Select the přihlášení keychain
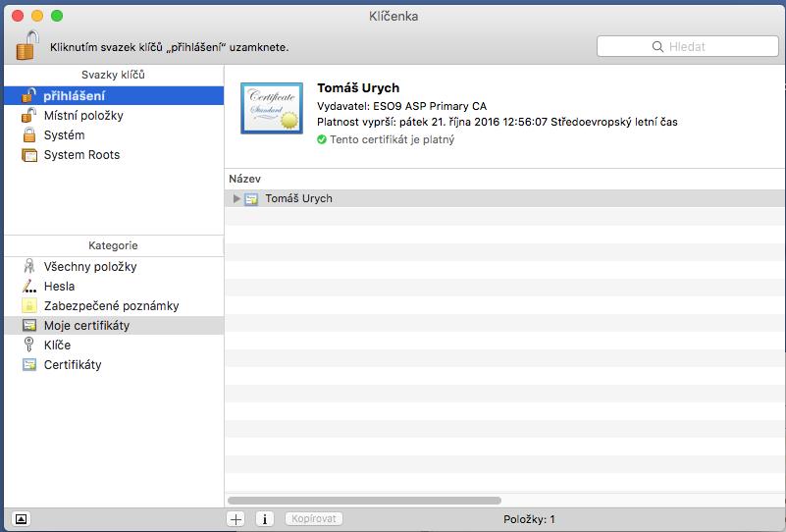 (x=114, y=95)
